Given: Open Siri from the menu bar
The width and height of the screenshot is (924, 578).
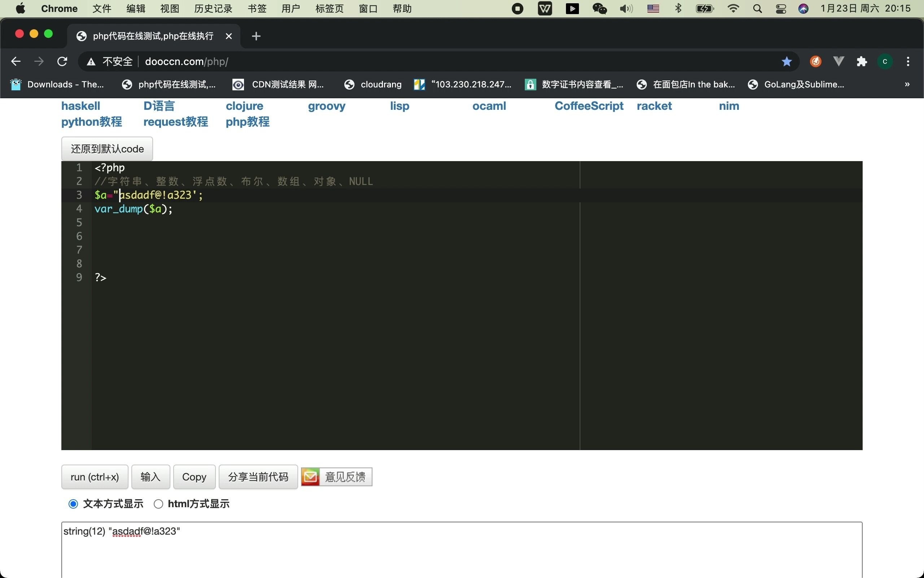Looking at the screenshot, I should click(803, 8).
